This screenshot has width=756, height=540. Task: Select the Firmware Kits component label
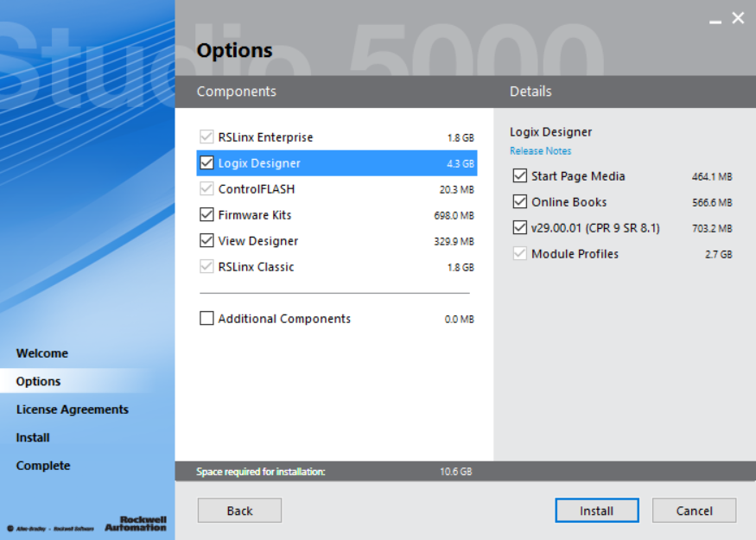(255, 215)
